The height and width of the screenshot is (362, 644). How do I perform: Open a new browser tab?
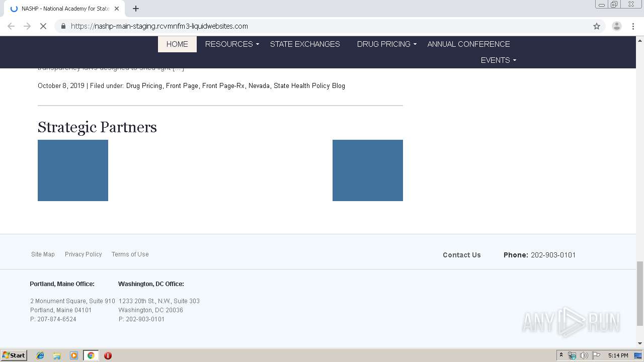[136, 9]
